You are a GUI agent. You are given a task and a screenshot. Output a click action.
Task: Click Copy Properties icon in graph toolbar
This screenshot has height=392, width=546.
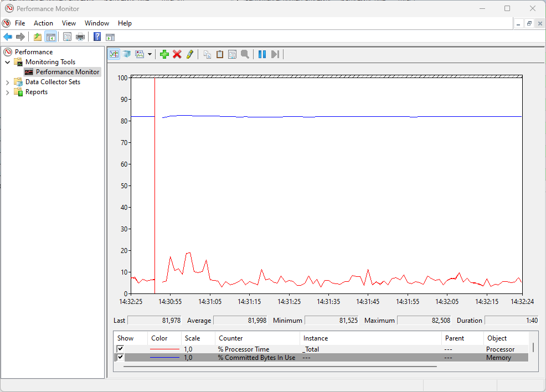[207, 54]
